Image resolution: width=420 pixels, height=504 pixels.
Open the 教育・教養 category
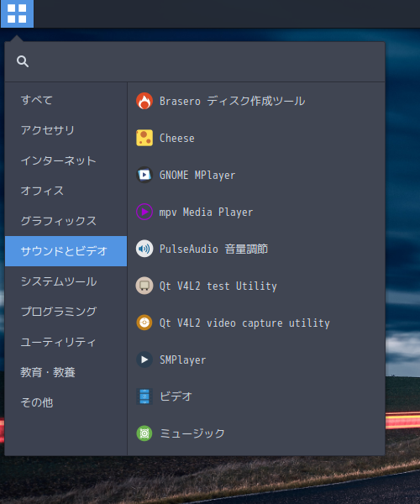click(x=66, y=372)
